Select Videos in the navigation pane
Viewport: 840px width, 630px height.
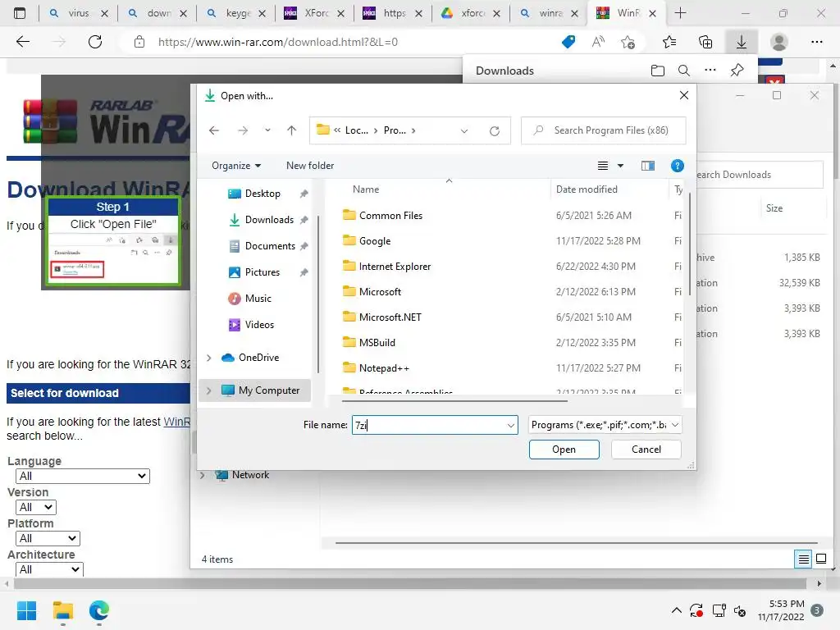(259, 325)
